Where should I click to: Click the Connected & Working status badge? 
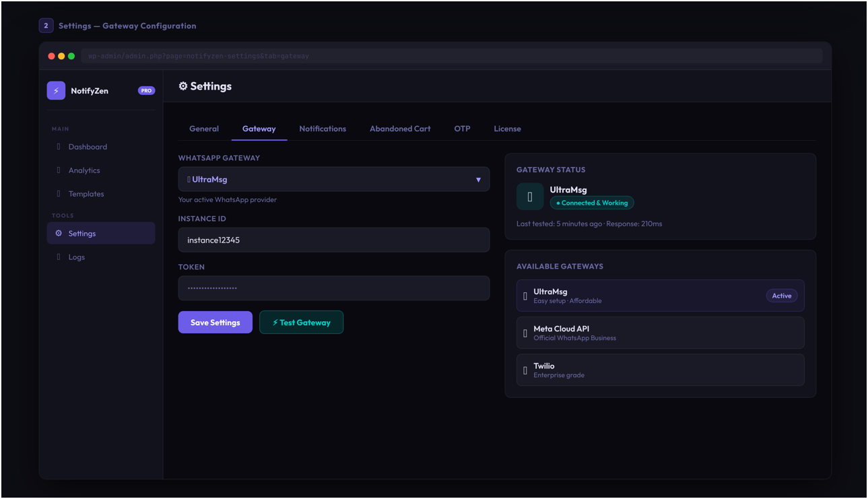[592, 203]
